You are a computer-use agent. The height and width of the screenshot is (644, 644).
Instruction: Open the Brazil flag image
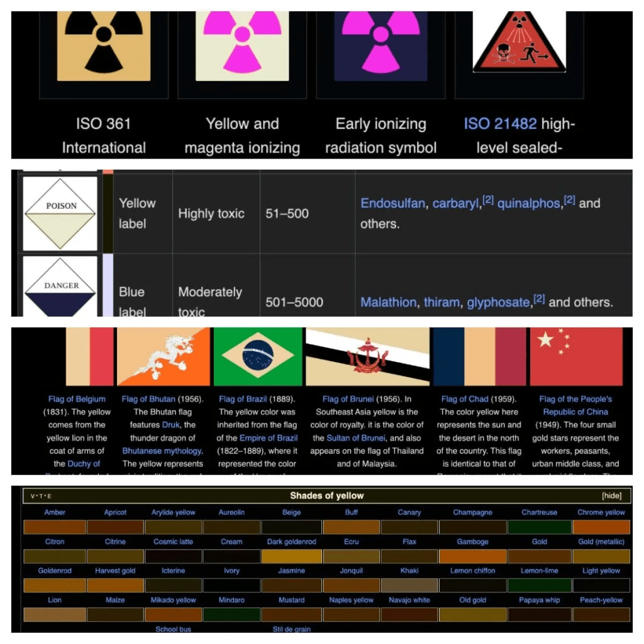tap(258, 356)
